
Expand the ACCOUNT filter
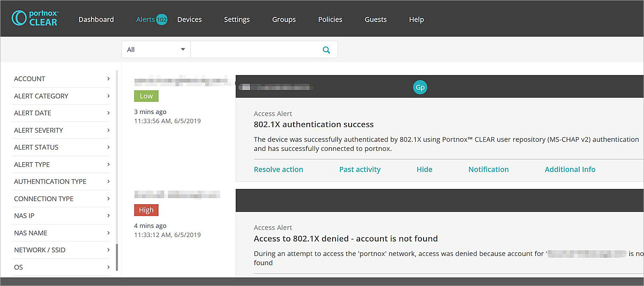(x=61, y=78)
